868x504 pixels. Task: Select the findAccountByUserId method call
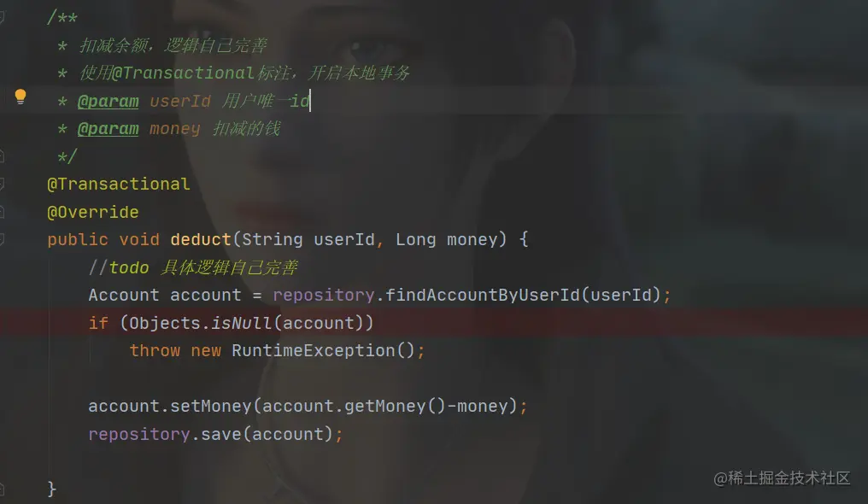click(482, 295)
